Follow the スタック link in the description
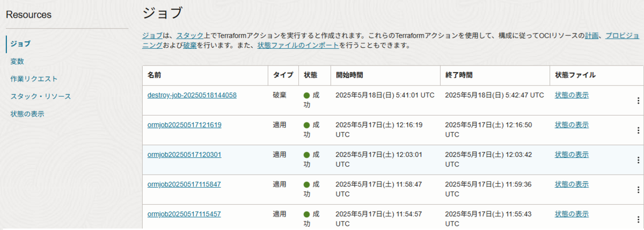Screen dimensions: 644x230 coord(190,35)
